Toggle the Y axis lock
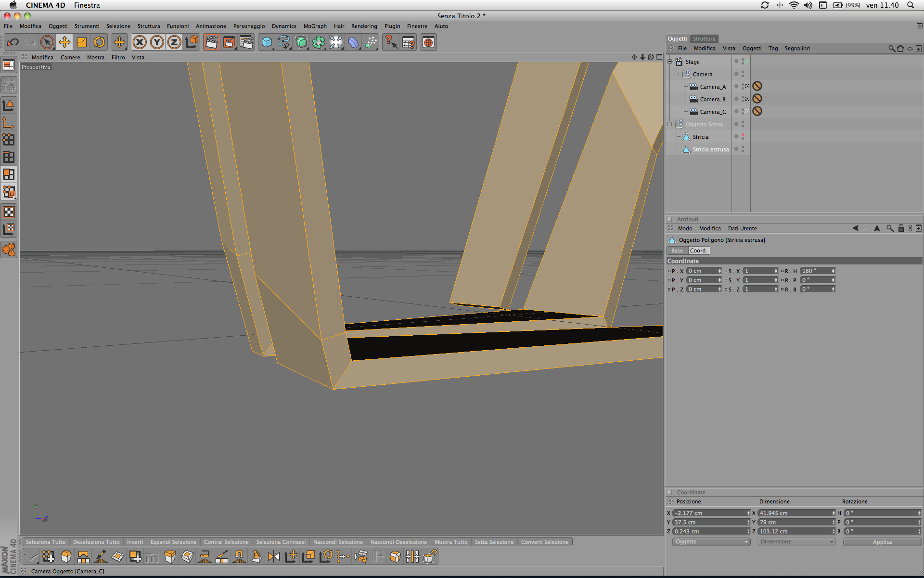 (x=157, y=42)
